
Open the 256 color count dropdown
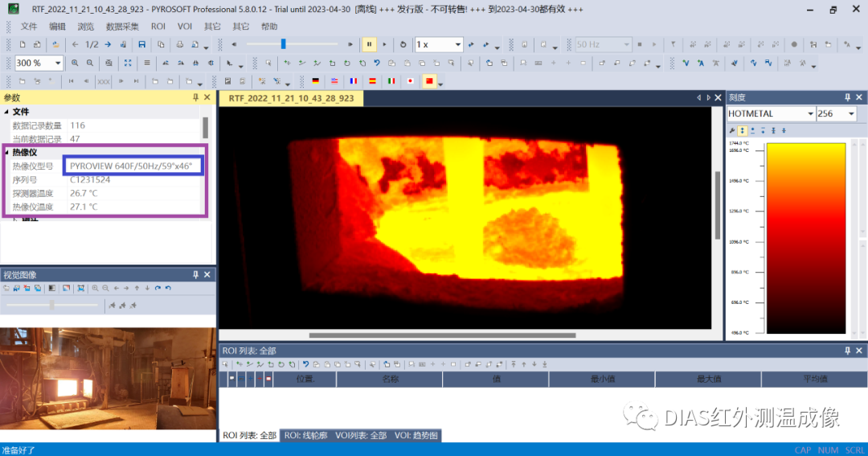coord(851,113)
